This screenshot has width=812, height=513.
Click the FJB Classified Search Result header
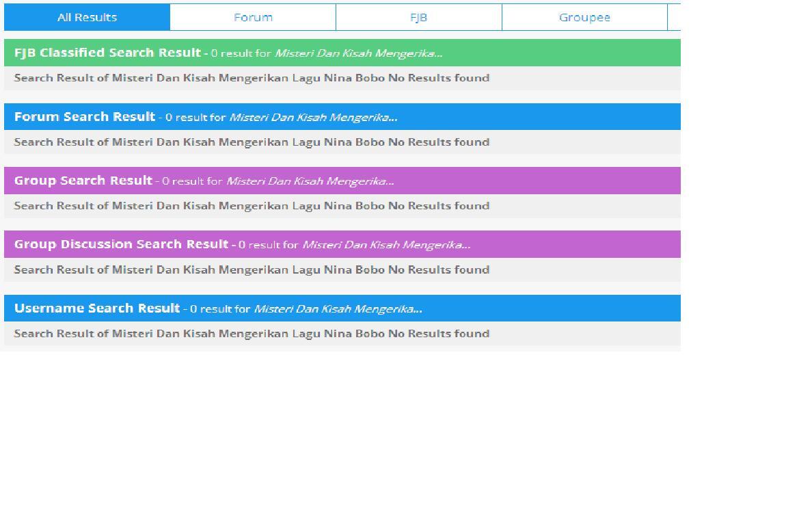(342, 53)
